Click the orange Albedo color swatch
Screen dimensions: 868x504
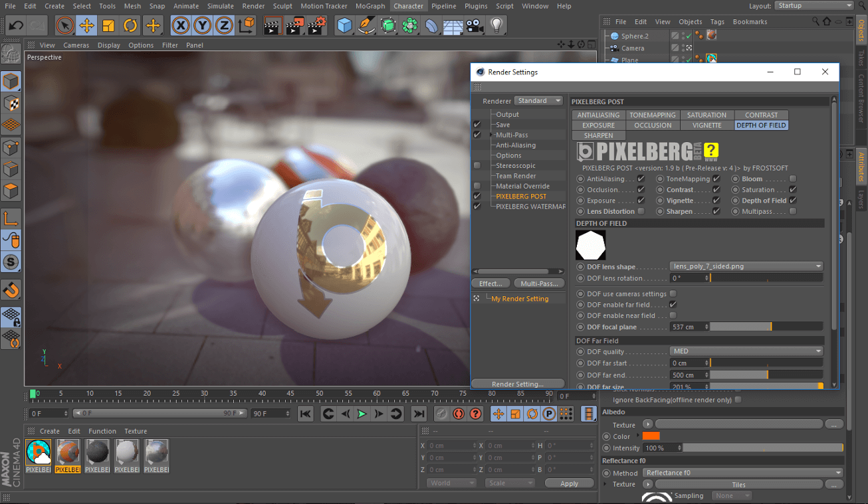point(651,436)
